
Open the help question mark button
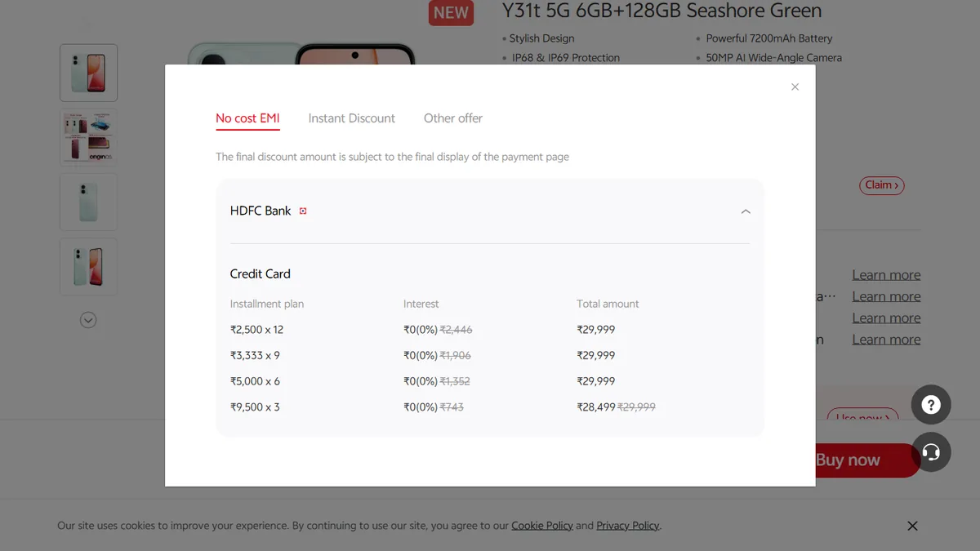click(x=931, y=405)
